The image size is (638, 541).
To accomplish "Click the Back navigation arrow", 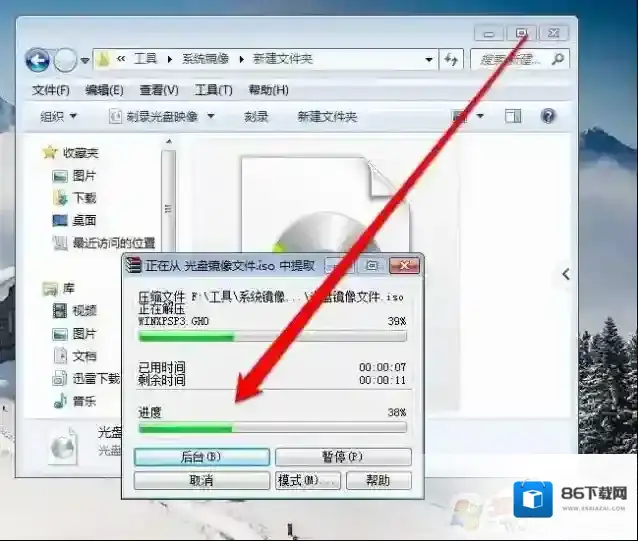I will click(38, 60).
